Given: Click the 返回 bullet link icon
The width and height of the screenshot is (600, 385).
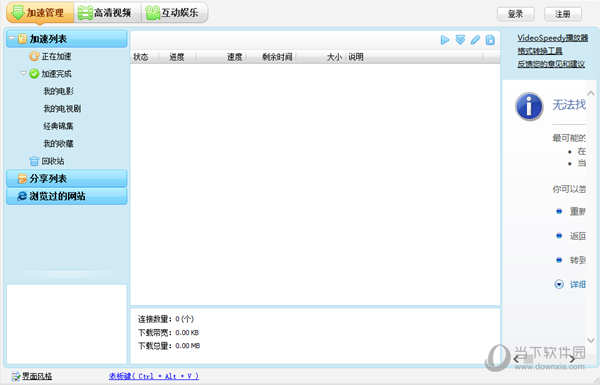Looking at the screenshot, I should point(559,236).
